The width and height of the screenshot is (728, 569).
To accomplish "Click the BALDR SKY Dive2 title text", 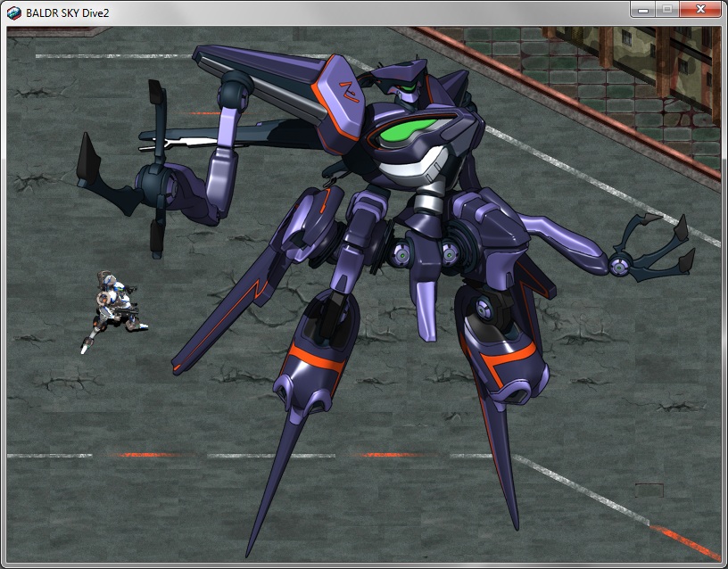I will pyautogui.click(x=67, y=13).
